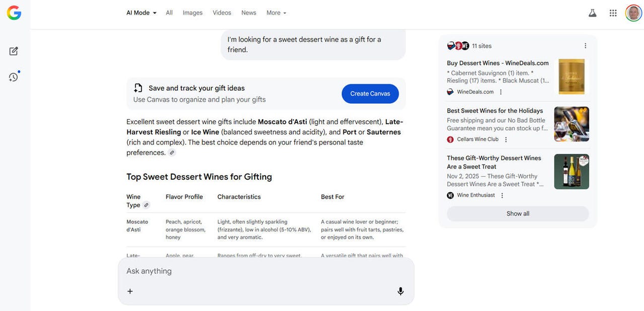Open more options for the WineDeals.com result
Image resolution: width=644 pixels, height=311 pixels.
pos(501,92)
